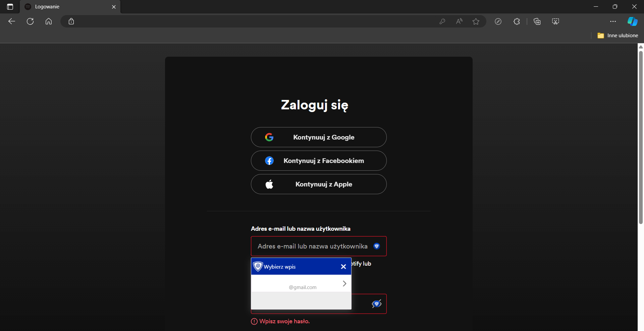The image size is (644, 331).
Task: Click the browser back arrow
Action: pyautogui.click(x=12, y=21)
